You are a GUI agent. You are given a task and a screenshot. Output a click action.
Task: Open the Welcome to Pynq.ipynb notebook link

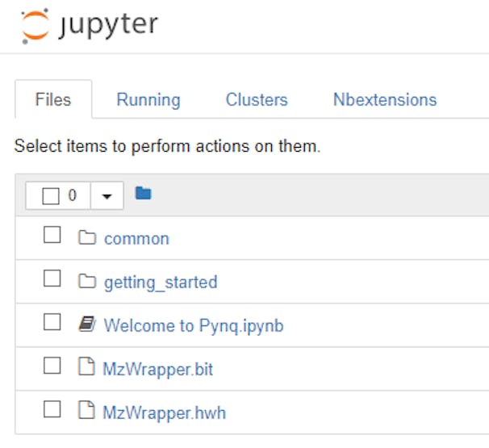point(194,326)
